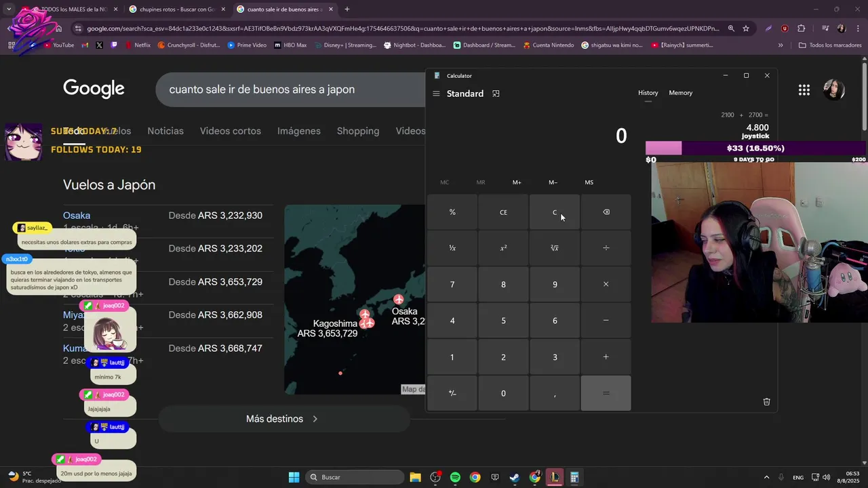Click the square root key
The height and width of the screenshot is (488, 868).
[x=555, y=248]
